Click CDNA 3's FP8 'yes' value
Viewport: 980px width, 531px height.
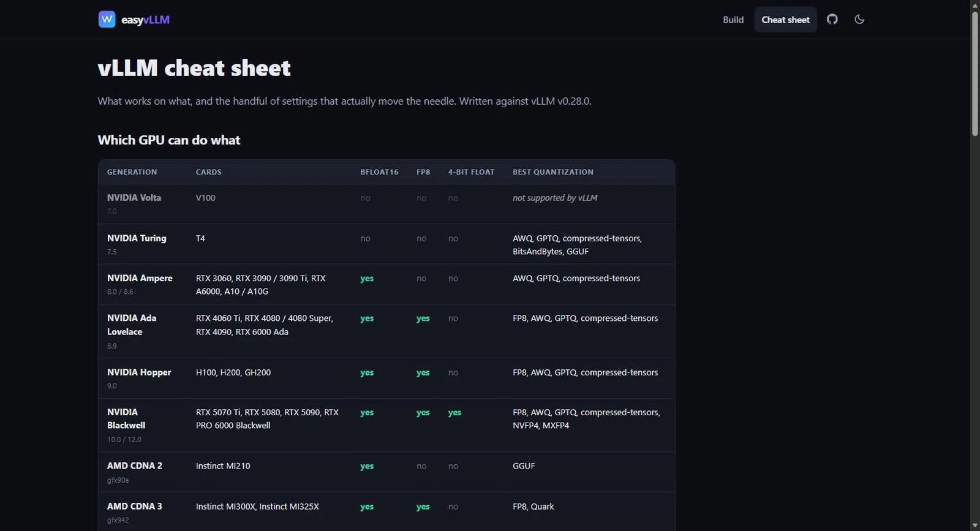pos(423,507)
